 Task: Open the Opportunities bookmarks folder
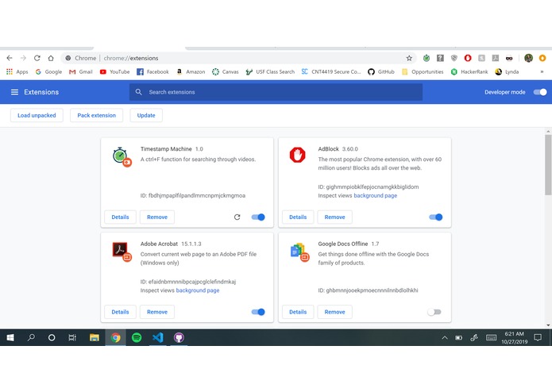click(x=423, y=71)
